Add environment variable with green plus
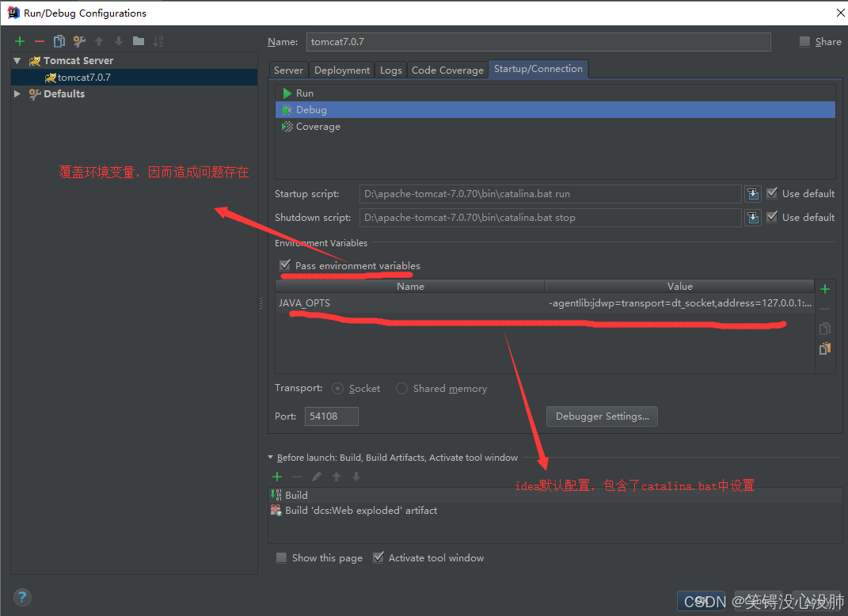This screenshot has width=848, height=616. tap(825, 289)
